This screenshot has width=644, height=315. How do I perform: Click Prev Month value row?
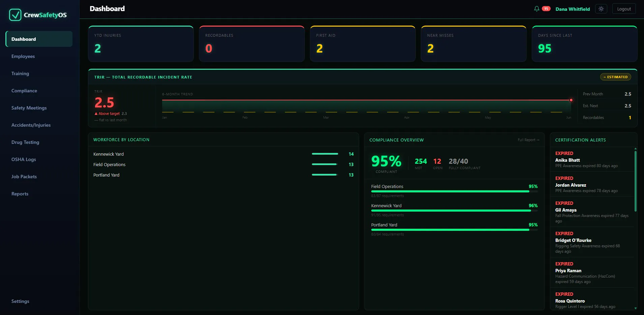(607, 94)
